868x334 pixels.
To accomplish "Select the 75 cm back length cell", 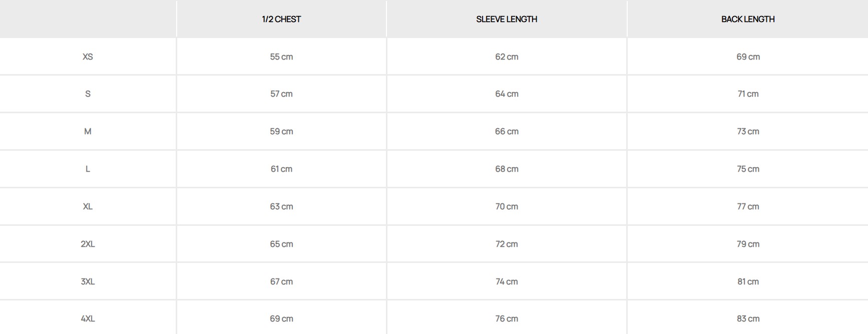I will (x=748, y=169).
